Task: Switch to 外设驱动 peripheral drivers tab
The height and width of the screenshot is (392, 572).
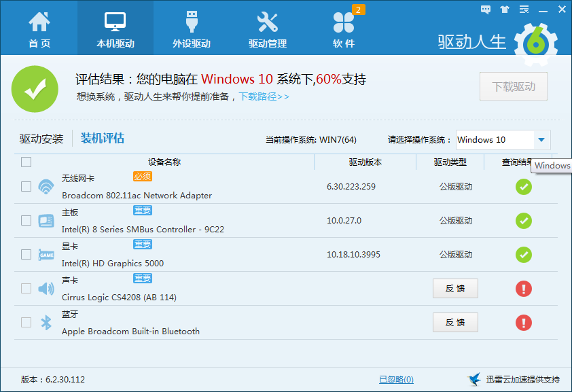Action: pyautogui.click(x=191, y=29)
